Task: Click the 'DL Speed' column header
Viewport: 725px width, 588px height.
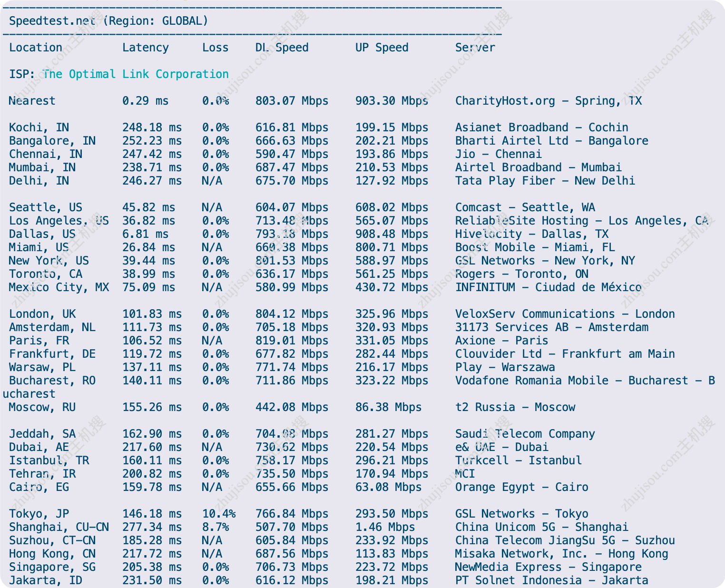Action: coord(282,48)
